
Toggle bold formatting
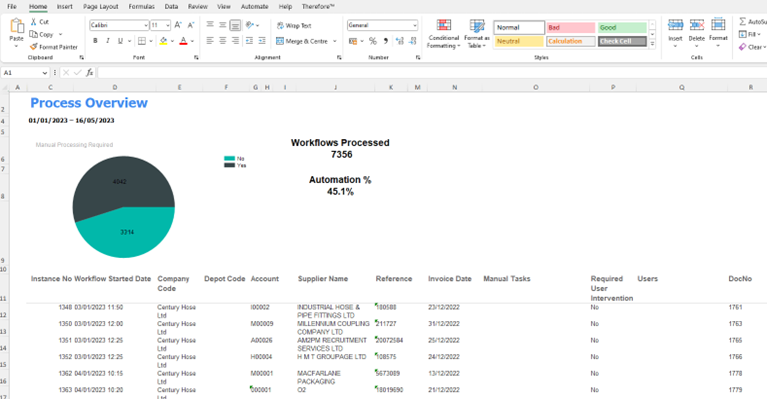(x=95, y=41)
